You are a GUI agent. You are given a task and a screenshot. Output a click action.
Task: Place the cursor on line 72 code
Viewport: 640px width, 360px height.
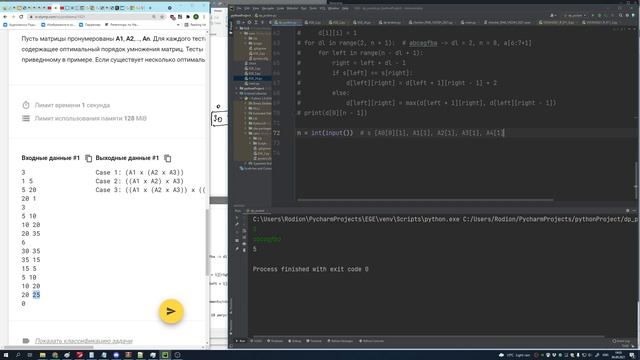tap(401, 133)
